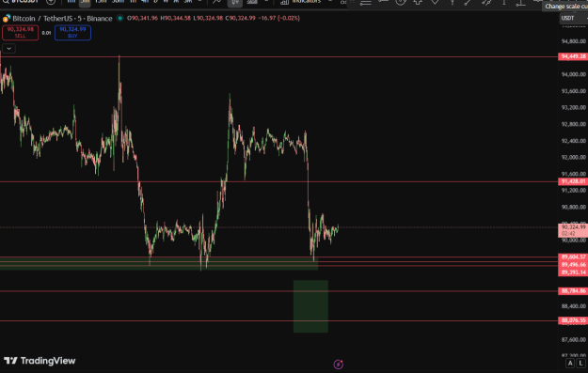Click the open value O90,341.96

click(142, 18)
